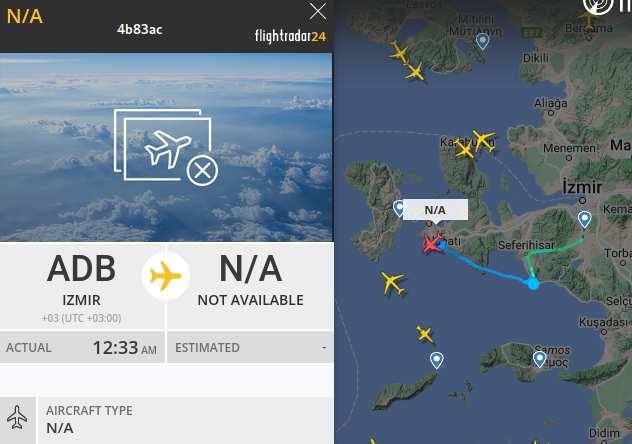
Task: Select the Izmir airport pin marker
Action: pyautogui.click(x=584, y=220)
